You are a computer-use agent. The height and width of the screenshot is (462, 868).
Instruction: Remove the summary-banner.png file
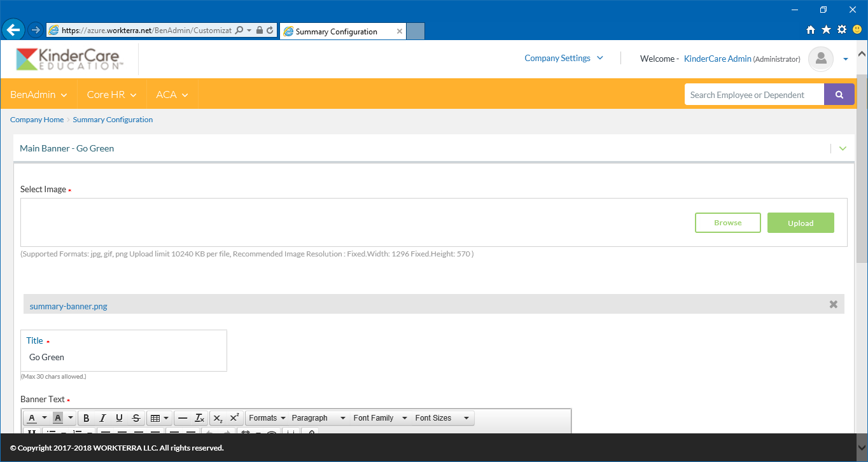tap(833, 304)
